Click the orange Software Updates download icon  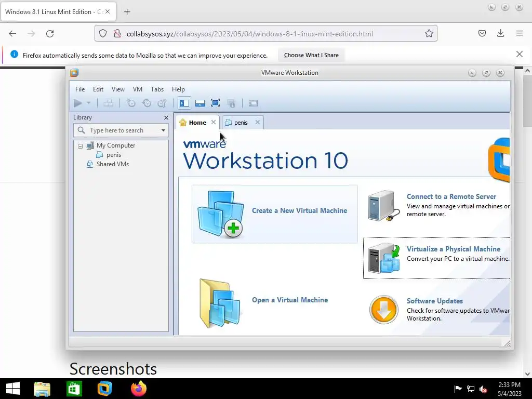click(x=384, y=310)
